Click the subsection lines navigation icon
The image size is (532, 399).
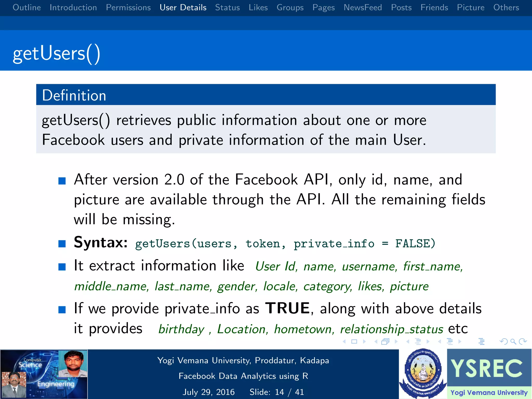[418, 342]
